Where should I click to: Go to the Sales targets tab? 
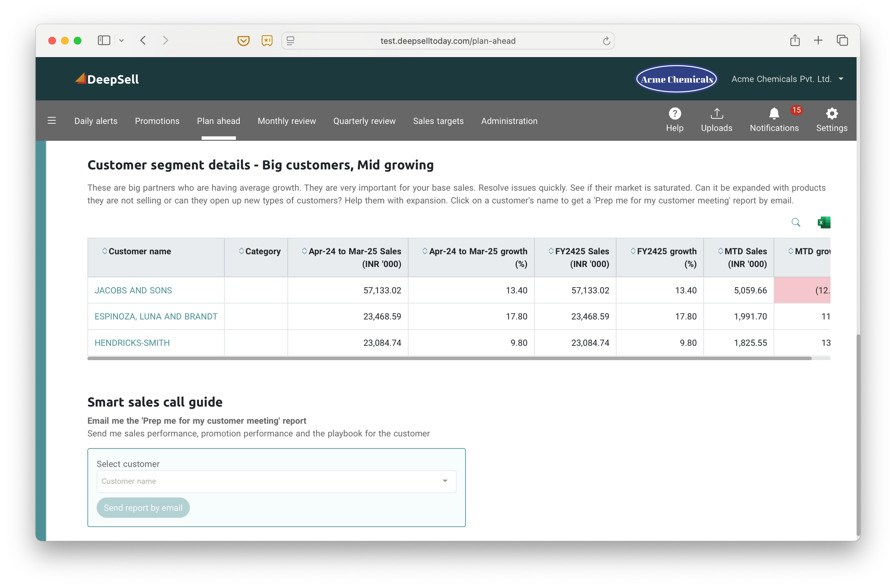coord(438,121)
